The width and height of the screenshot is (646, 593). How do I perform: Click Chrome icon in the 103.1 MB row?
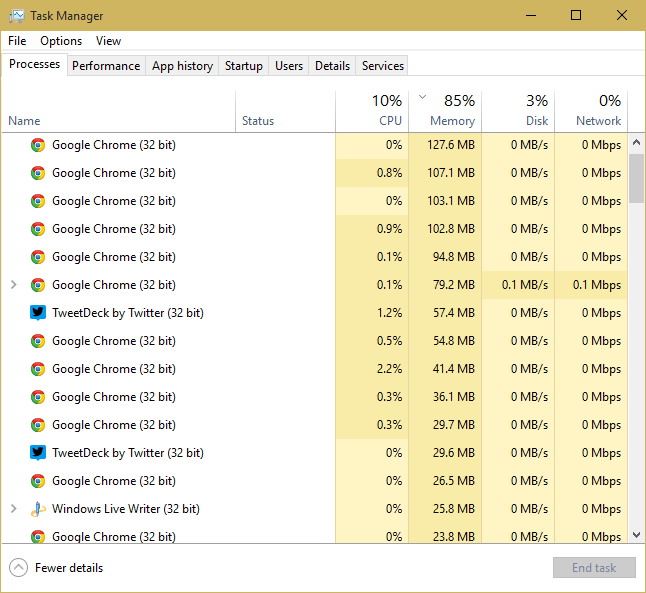pyautogui.click(x=38, y=201)
